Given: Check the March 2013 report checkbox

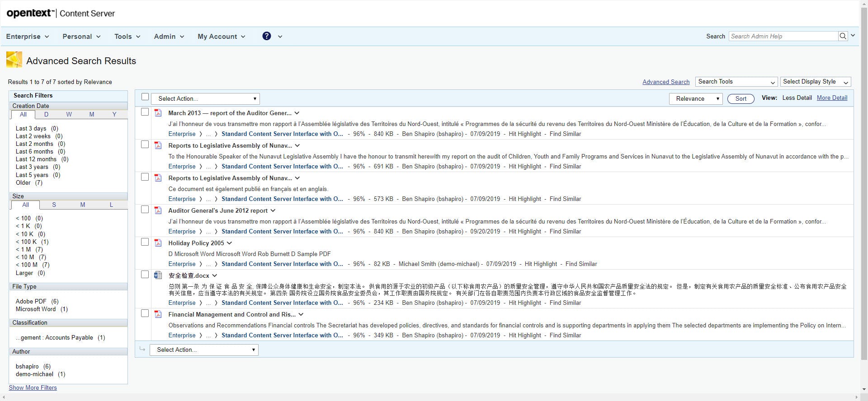Looking at the screenshot, I should 145,112.
